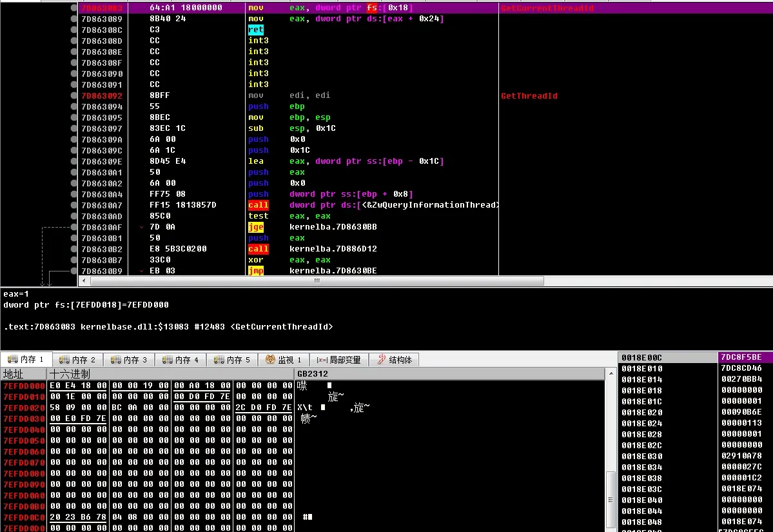Click the struct icon on 结构体 tab

381,359
